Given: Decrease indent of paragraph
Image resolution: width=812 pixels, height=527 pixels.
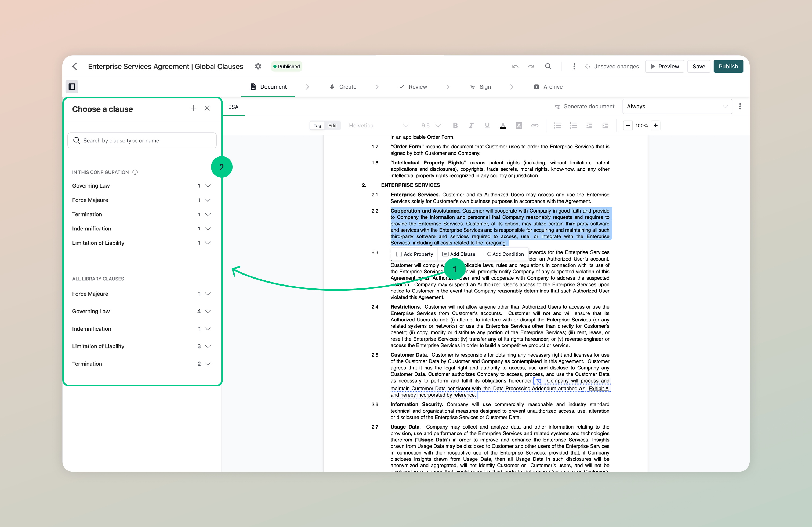Looking at the screenshot, I should (x=589, y=125).
